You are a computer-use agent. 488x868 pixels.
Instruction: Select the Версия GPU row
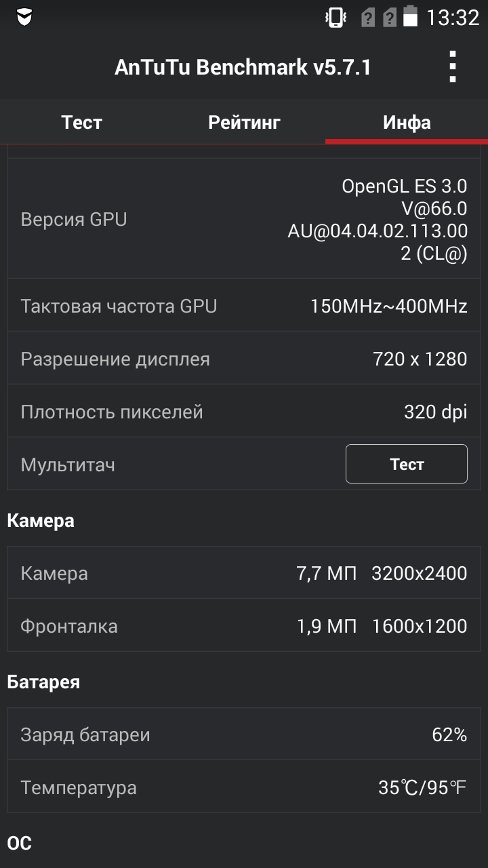[244, 219]
